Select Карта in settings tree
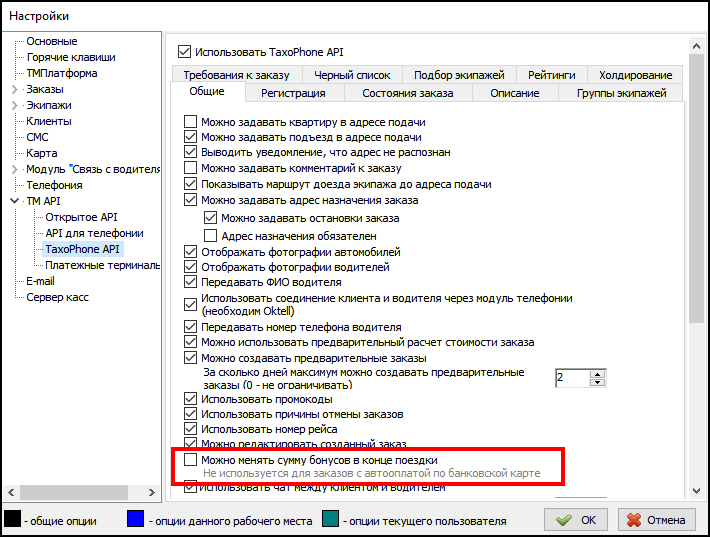This screenshot has width=710, height=537. coord(41,153)
